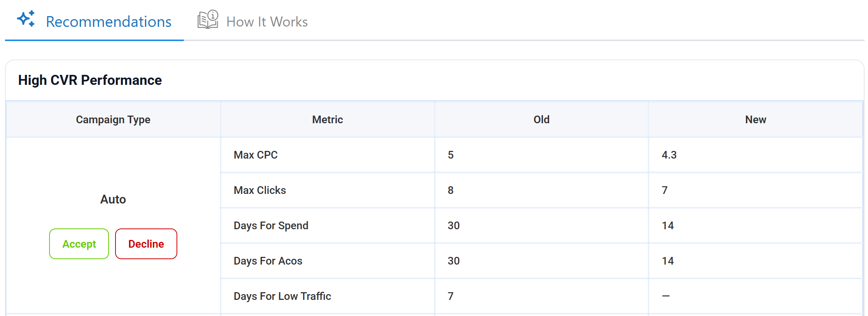
Task: Click the old Max Clicks value 8
Action: click(451, 190)
